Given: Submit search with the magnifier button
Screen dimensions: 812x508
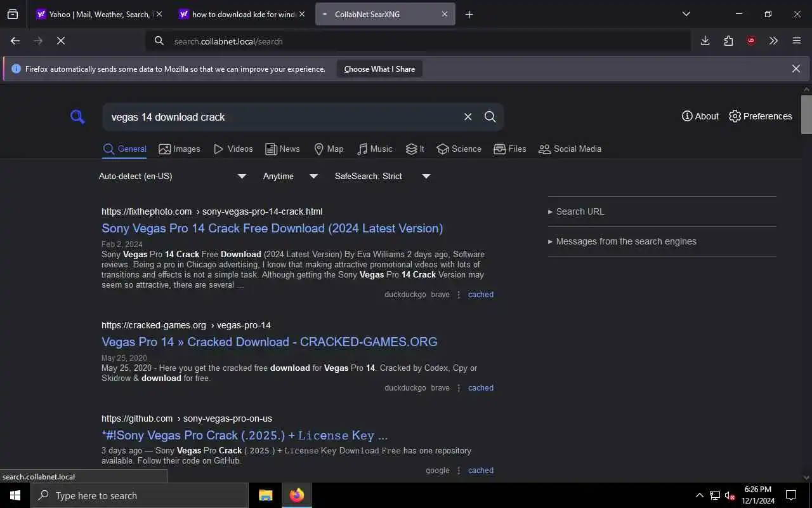Looking at the screenshot, I should (x=490, y=117).
